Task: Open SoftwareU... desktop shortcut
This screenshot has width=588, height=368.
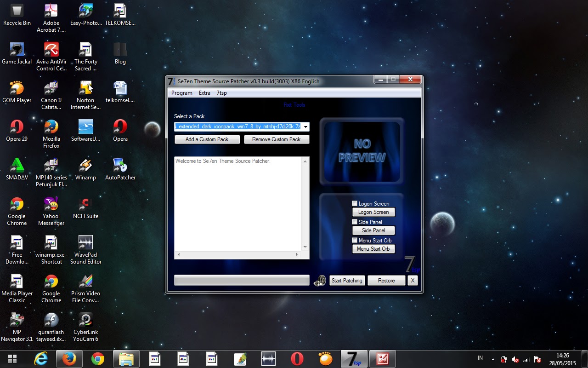Action: click(85, 131)
